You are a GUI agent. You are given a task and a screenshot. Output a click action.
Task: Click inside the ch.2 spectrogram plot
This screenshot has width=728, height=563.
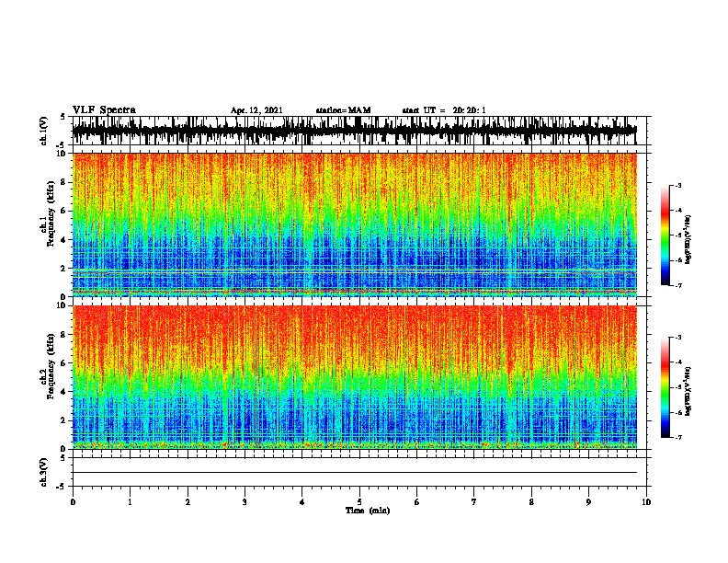tap(354, 377)
